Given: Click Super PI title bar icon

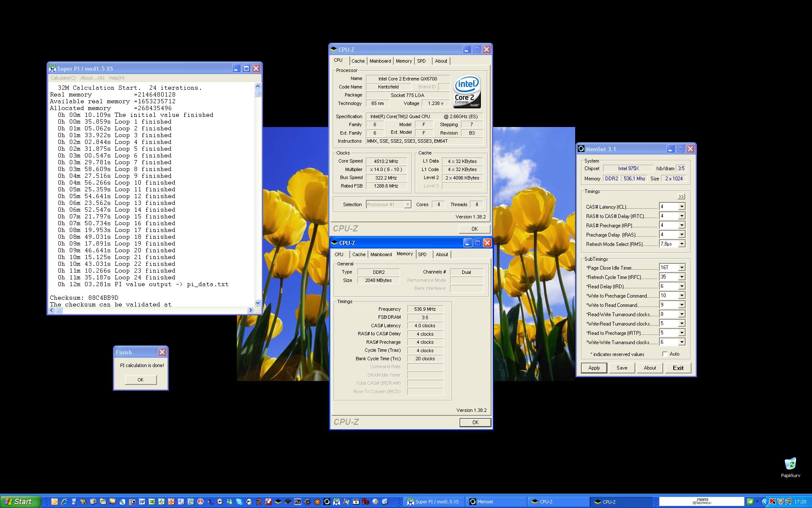Looking at the screenshot, I should pos(52,68).
